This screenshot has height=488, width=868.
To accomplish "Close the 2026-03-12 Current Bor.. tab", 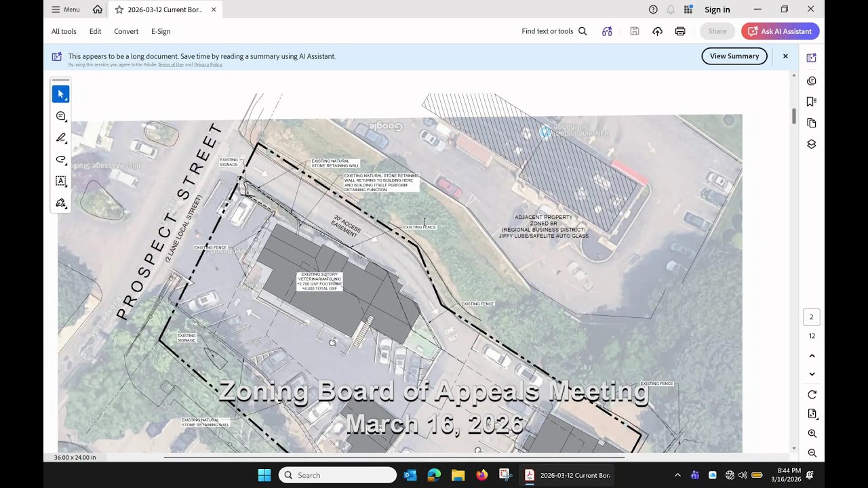I will click(214, 9).
